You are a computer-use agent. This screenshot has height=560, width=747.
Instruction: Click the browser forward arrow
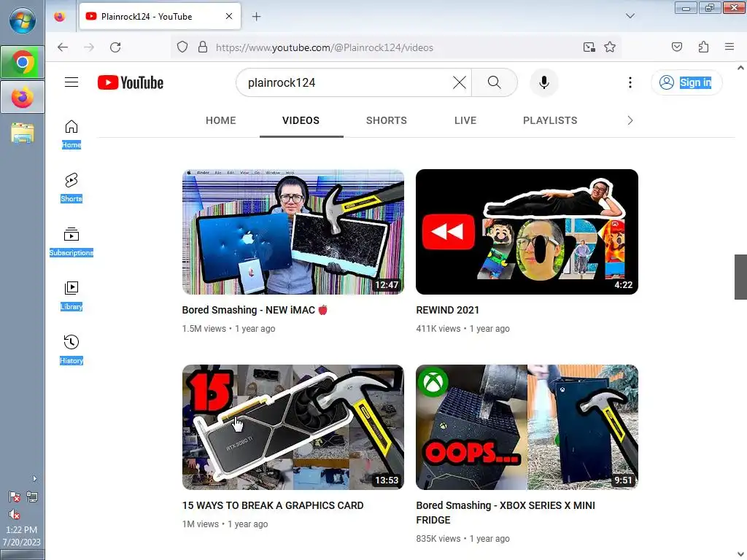coord(88,47)
